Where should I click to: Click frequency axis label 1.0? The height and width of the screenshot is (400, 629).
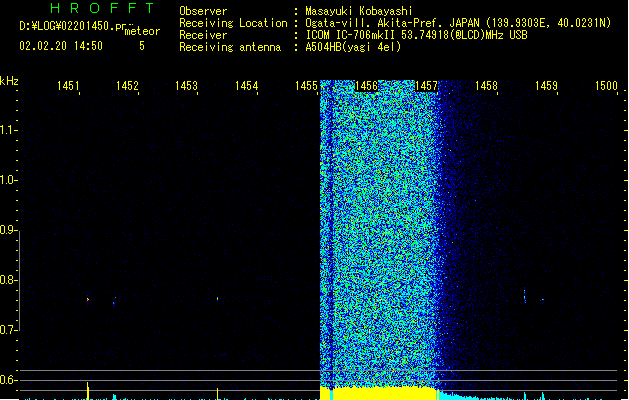(7, 179)
